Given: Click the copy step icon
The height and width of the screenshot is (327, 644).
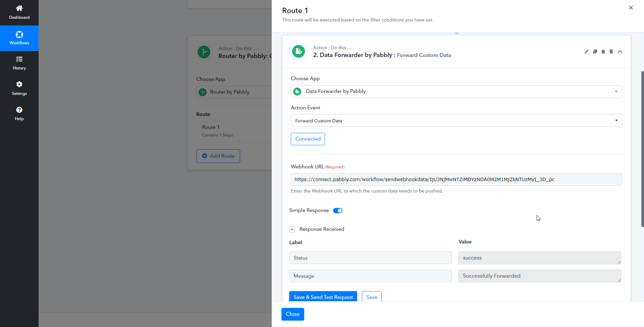Looking at the screenshot, I should pyautogui.click(x=595, y=52).
